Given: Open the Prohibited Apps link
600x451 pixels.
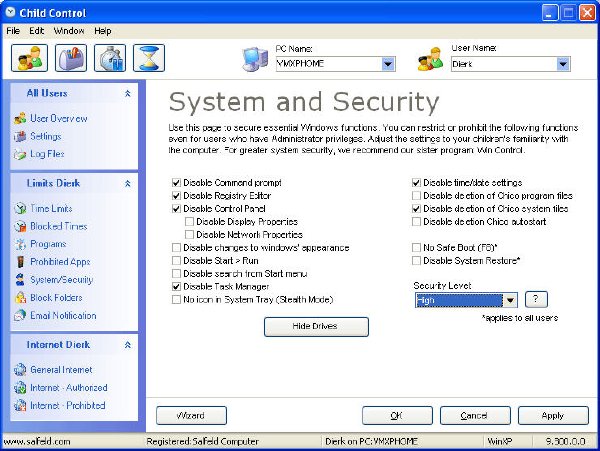Looking at the screenshot, I should (x=60, y=262).
